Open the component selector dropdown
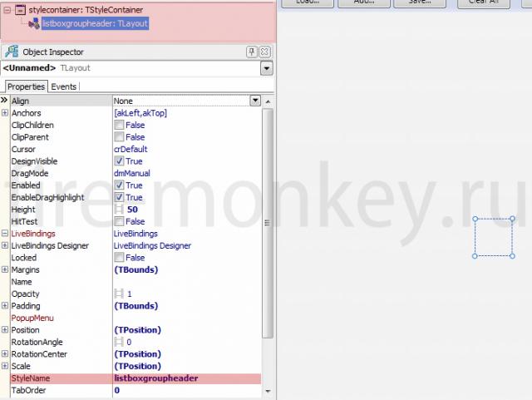The height and width of the screenshot is (400, 532). click(267, 68)
